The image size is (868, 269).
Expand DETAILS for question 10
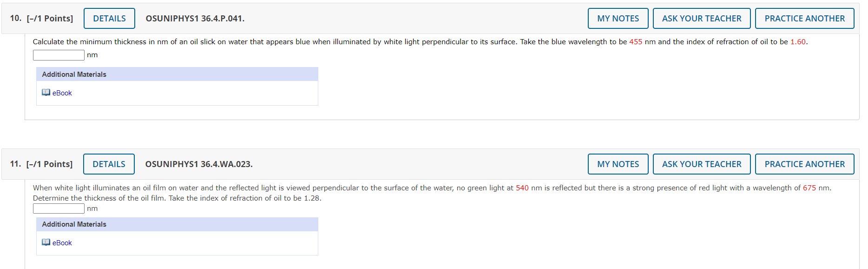pyautogui.click(x=109, y=19)
